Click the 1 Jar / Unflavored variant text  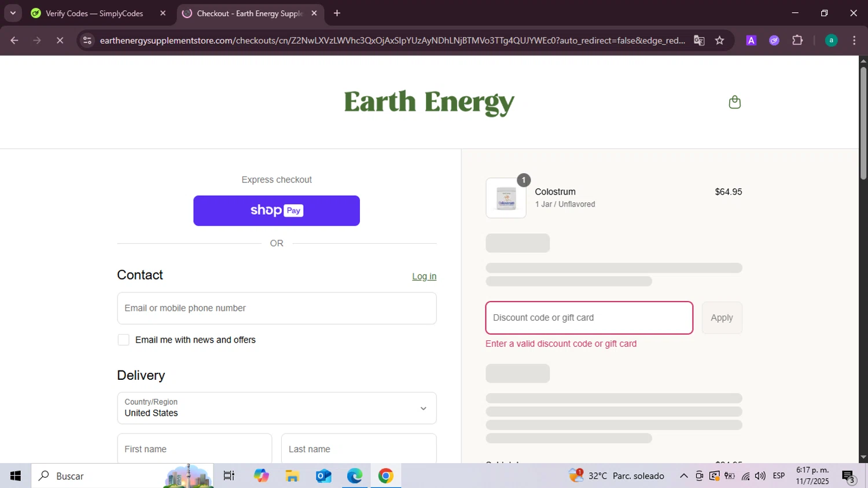[x=565, y=204]
